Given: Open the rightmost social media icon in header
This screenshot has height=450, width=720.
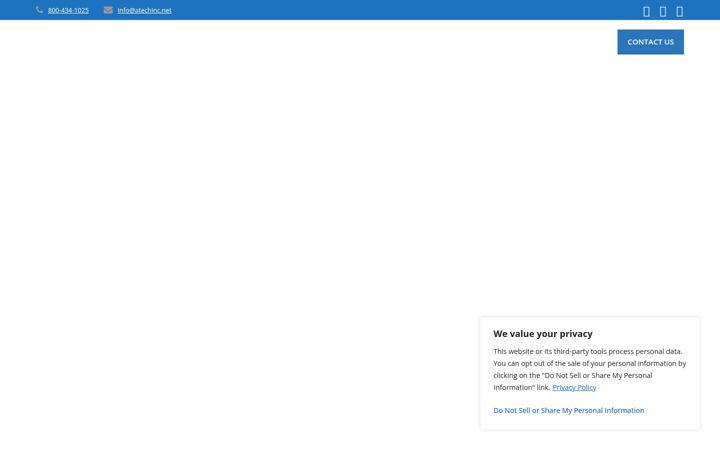Looking at the screenshot, I should (679, 11).
